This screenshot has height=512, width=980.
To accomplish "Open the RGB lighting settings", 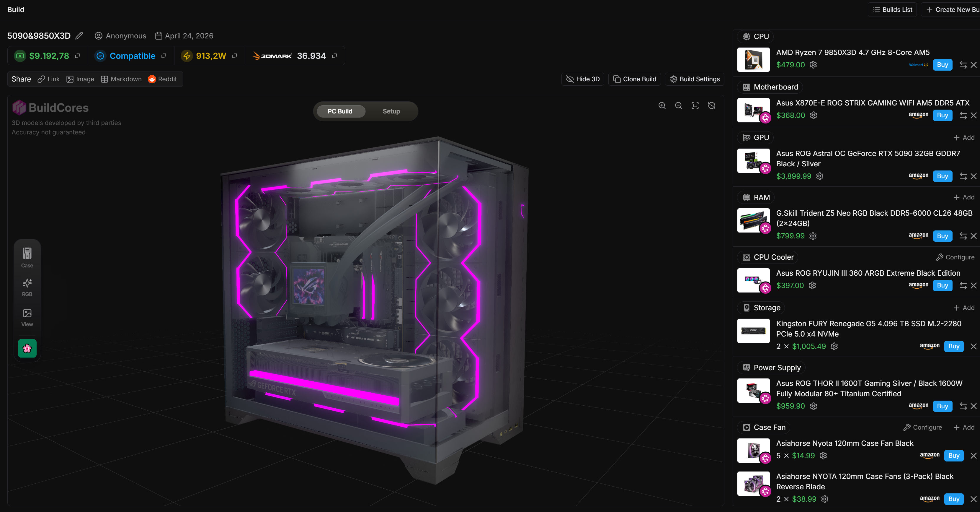I will point(27,287).
